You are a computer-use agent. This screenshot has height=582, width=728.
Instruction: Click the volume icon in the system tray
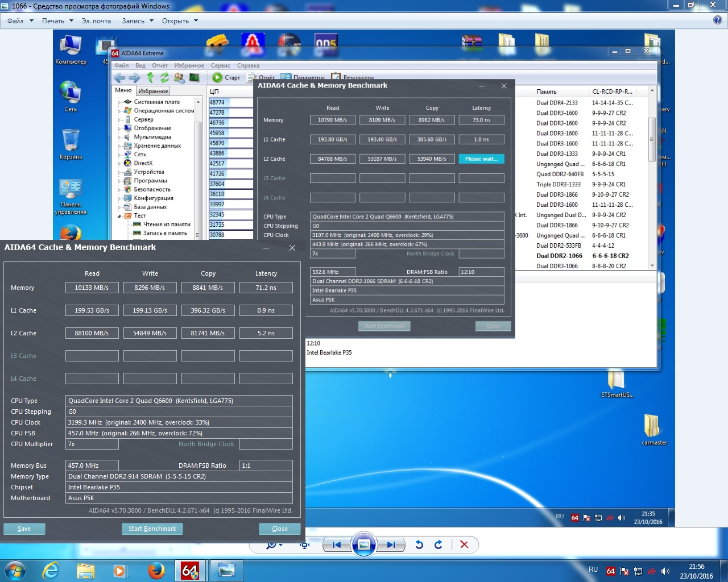[665, 571]
